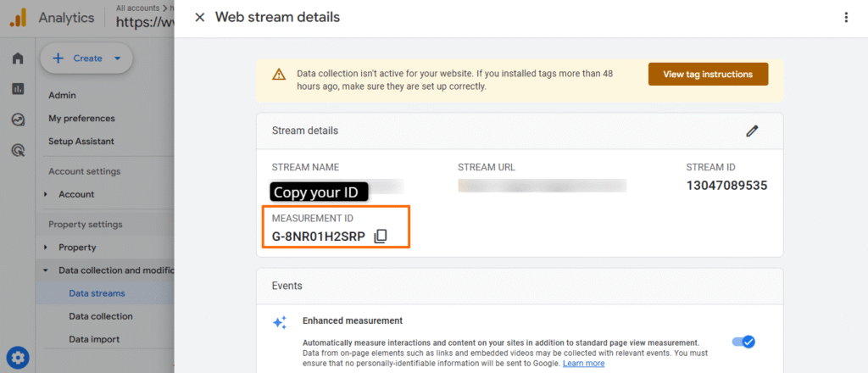Close the Web stream details panel
This screenshot has width=868, height=373.
(x=200, y=17)
